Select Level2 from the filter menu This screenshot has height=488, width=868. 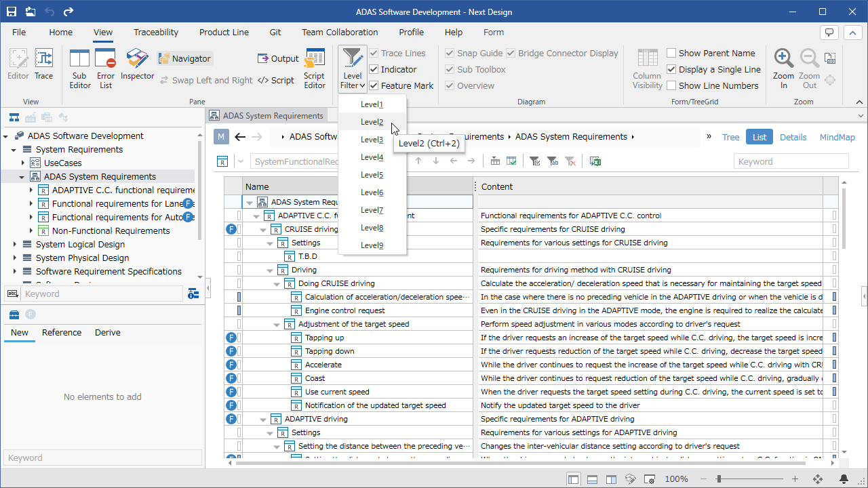(372, 122)
